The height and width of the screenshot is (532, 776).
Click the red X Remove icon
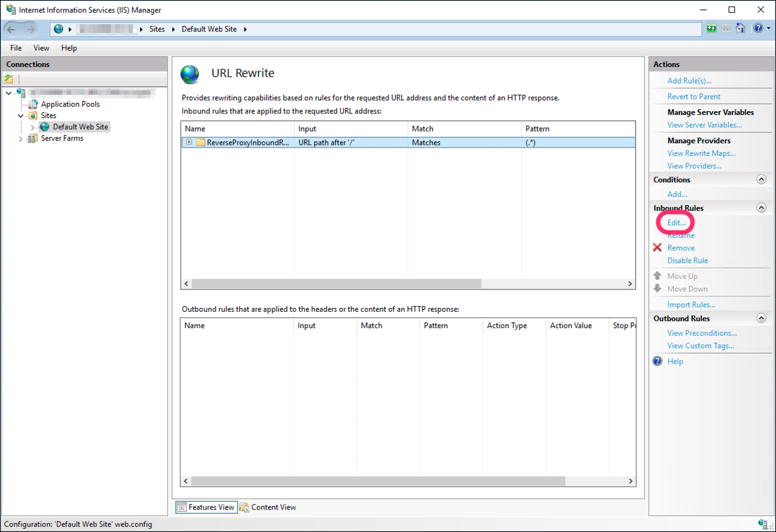[657, 248]
